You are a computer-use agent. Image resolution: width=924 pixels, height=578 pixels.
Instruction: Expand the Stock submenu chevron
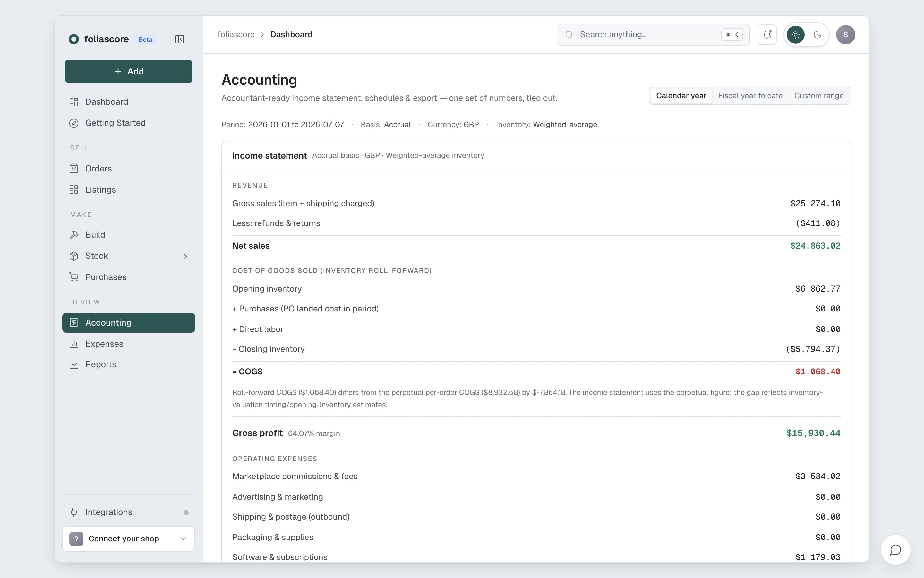coord(185,256)
